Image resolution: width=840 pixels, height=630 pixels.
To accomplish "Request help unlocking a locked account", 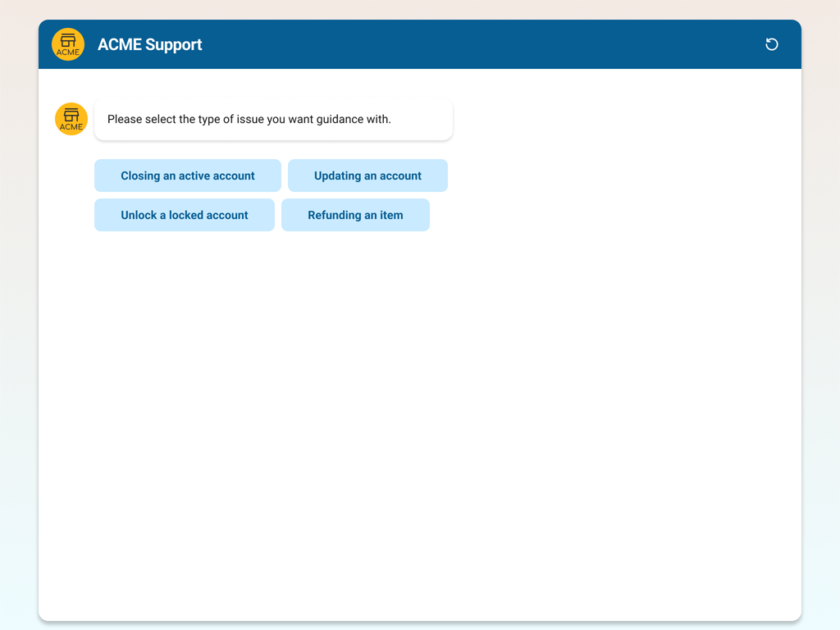I will click(x=184, y=215).
